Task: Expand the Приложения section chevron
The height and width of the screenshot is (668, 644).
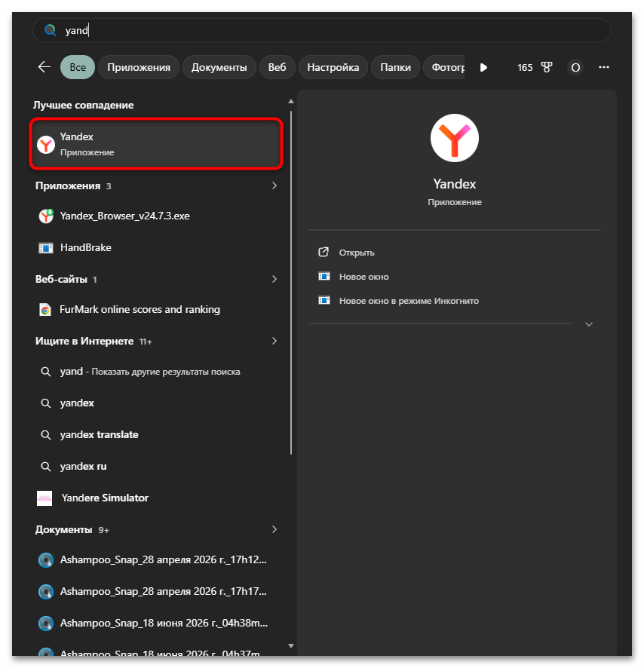Action: click(274, 185)
